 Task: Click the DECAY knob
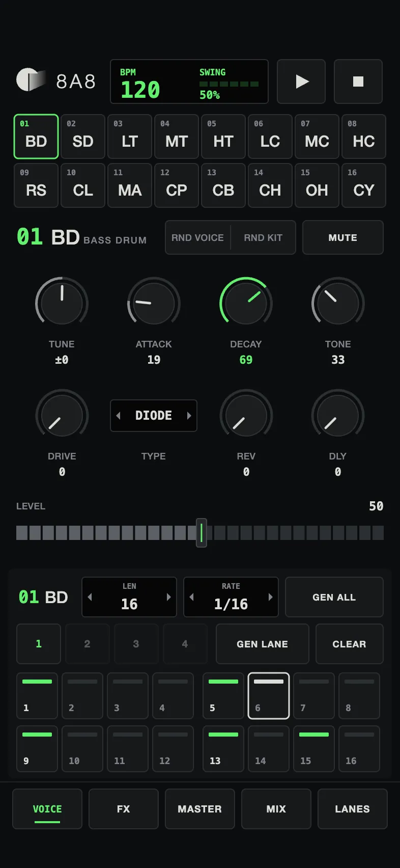point(246,303)
